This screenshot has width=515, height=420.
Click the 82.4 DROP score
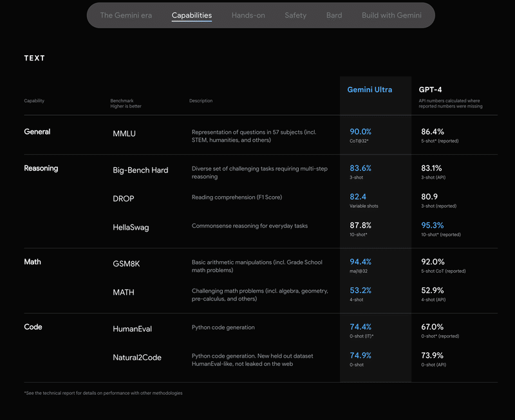coord(358,197)
